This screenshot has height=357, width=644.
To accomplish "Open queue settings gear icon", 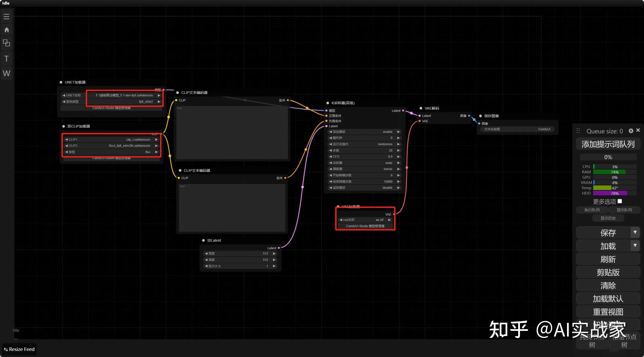I will click(x=631, y=131).
